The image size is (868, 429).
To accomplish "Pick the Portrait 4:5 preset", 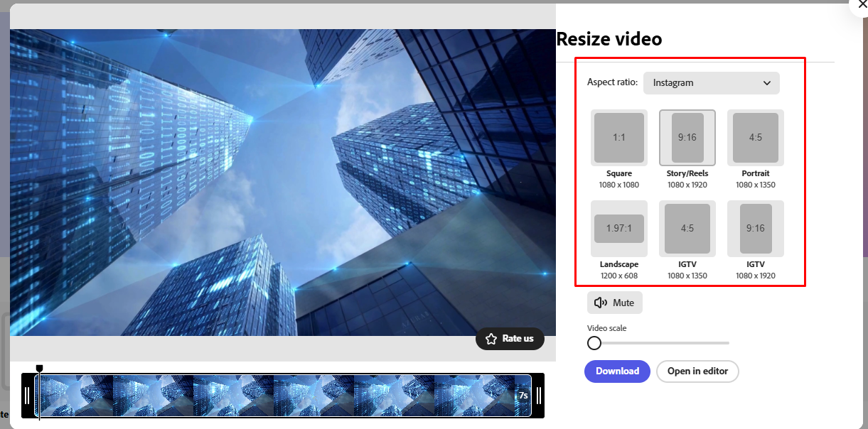I will pyautogui.click(x=756, y=138).
